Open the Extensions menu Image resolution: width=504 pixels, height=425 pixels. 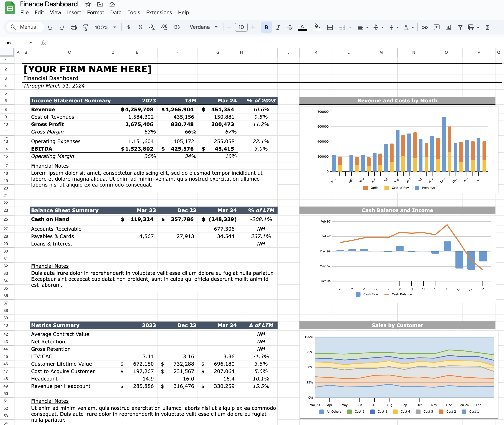point(159,13)
